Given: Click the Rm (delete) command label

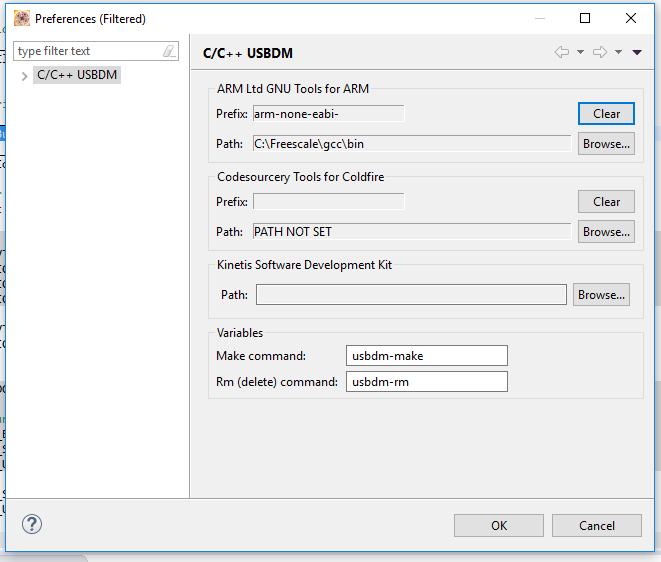Looking at the screenshot, I should click(277, 382).
